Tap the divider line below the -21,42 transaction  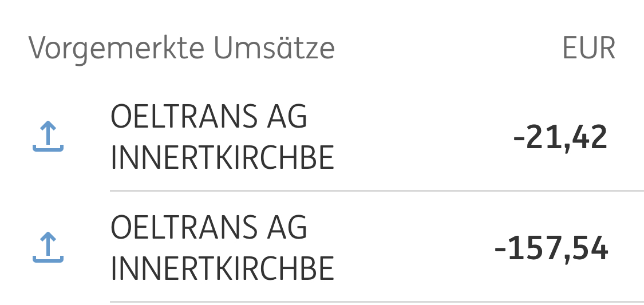click(376, 191)
